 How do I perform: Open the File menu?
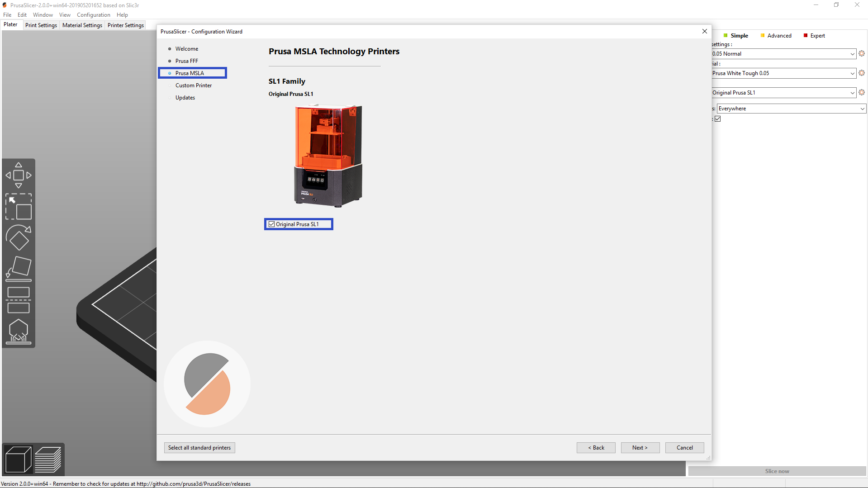[7, 15]
